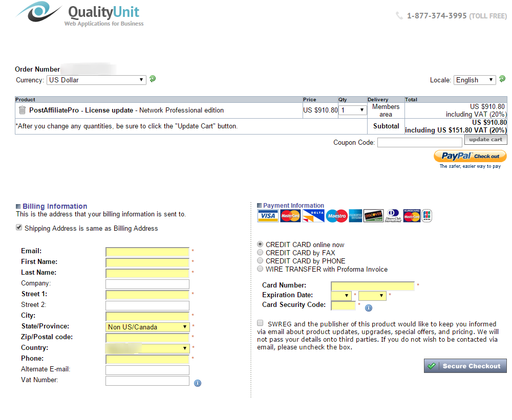512x420 pixels.
Task: Open expiration year dropdown
Action: pos(372,296)
